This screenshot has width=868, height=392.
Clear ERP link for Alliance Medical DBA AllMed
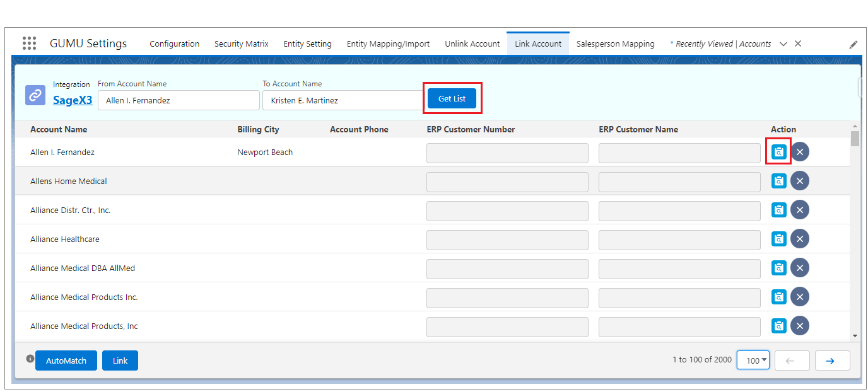[800, 268]
